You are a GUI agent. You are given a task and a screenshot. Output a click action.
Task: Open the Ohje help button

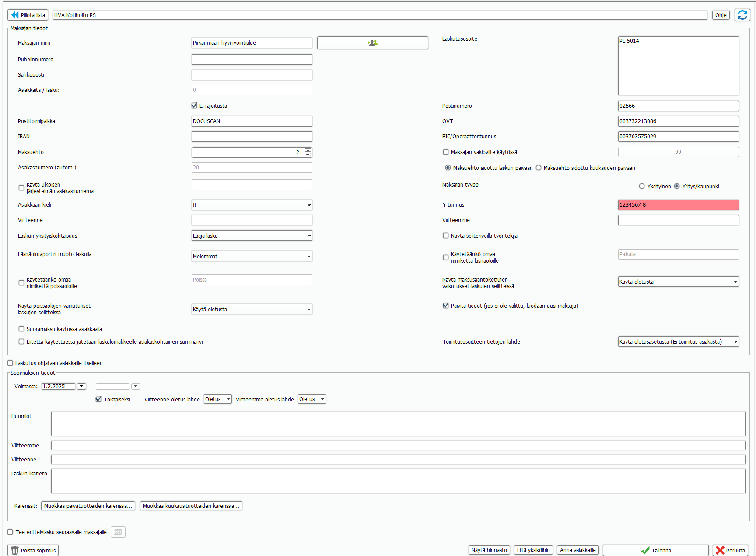coord(721,15)
